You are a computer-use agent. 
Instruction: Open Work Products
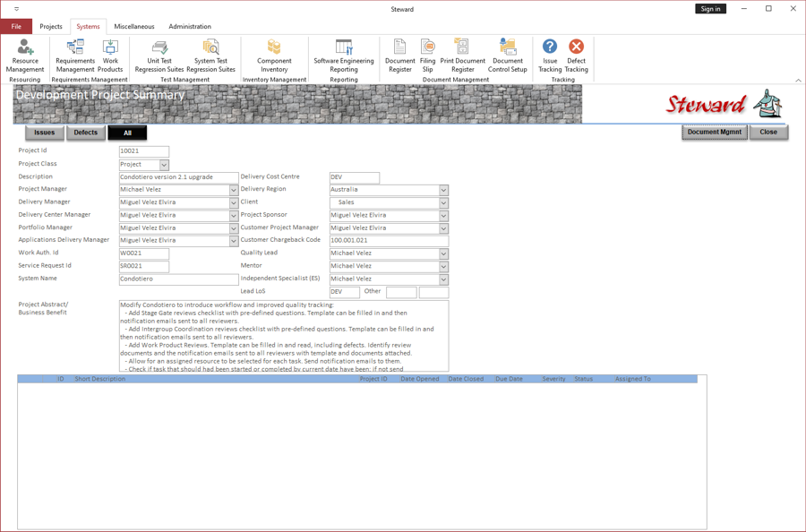[110, 56]
